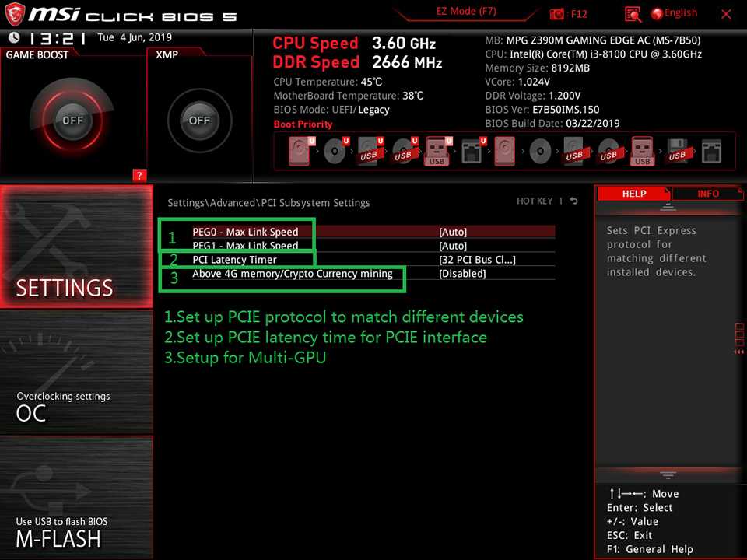This screenshot has height=560, width=747.
Task: Change PEG1 - Max Link Speed value
Action: [x=453, y=246]
